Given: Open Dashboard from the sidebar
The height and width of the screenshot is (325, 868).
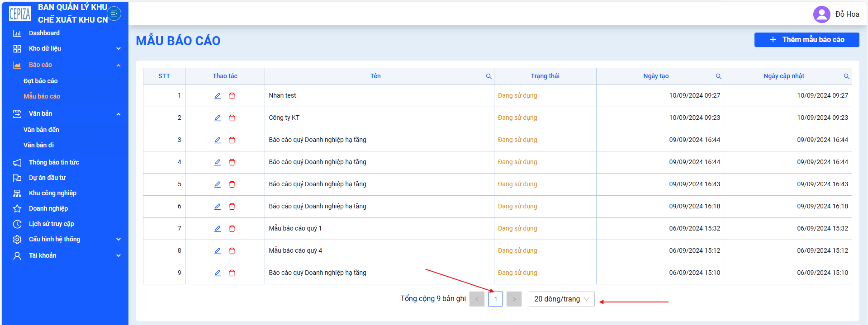Looking at the screenshot, I should [44, 33].
